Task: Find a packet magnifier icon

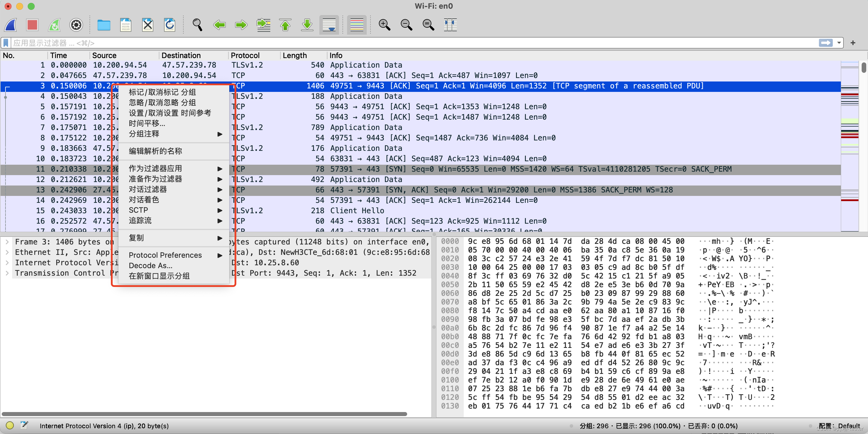Action: pyautogui.click(x=197, y=25)
